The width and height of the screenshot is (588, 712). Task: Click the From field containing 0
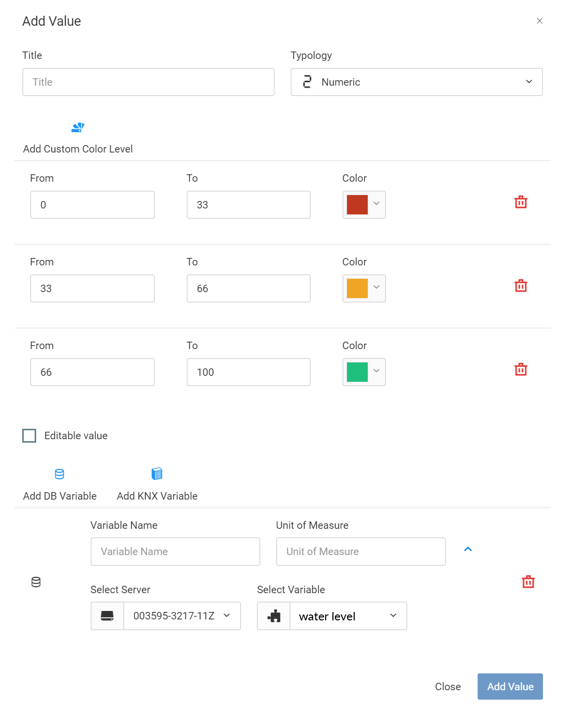pos(93,204)
